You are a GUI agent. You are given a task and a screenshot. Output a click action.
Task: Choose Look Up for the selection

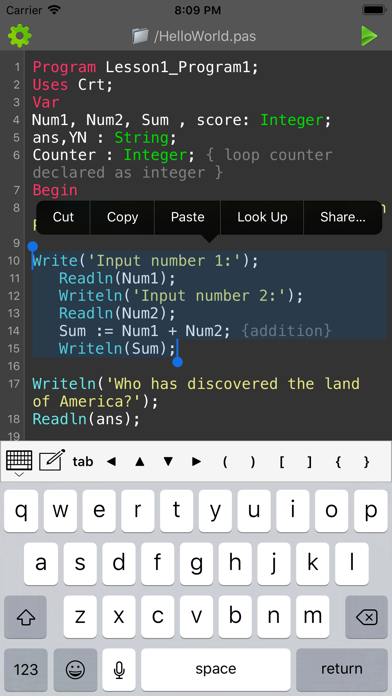(x=262, y=217)
